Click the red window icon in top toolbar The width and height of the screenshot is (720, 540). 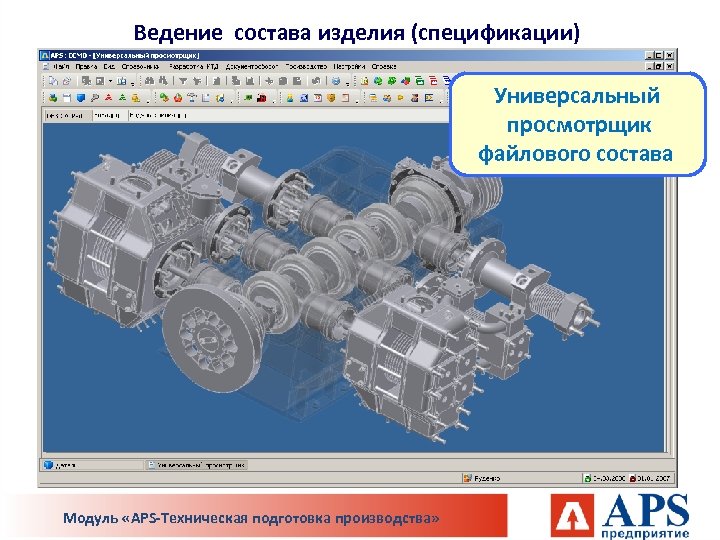(433, 81)
